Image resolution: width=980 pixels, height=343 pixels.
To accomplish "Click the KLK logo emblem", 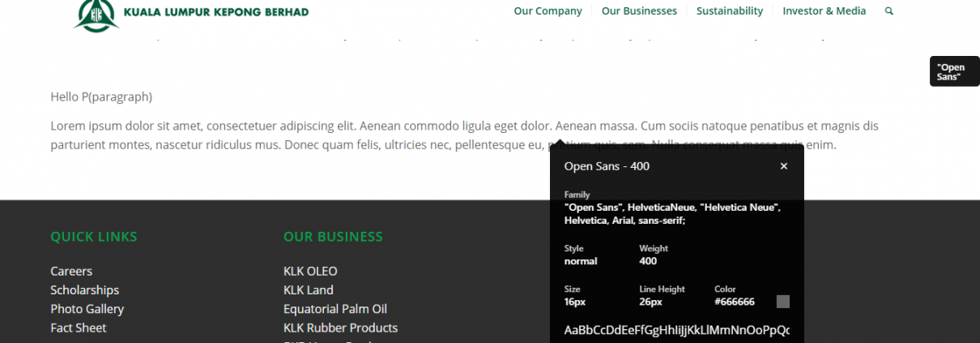I will [x=96, y=15].
